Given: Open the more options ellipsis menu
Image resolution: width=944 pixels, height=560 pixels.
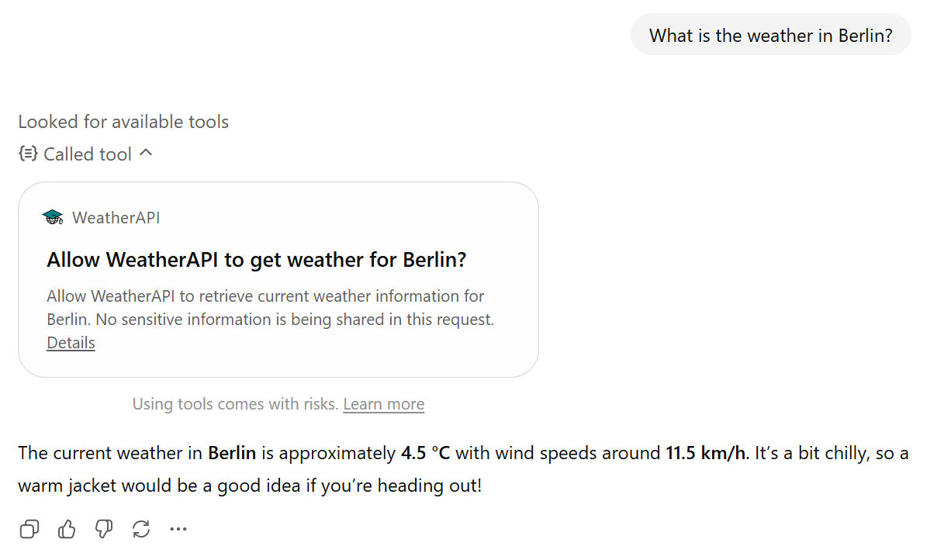Looking at the screenshot, I should [178, 530].
